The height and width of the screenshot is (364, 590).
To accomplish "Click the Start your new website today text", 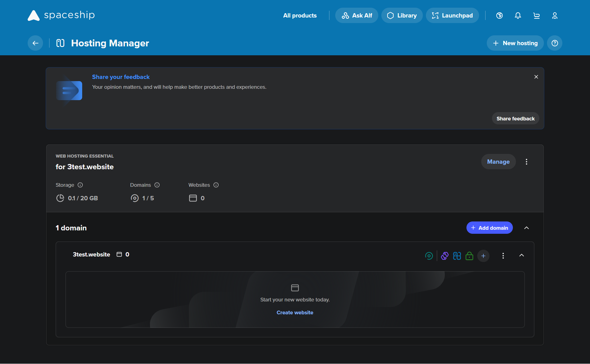I will click(x=295, y=299).
